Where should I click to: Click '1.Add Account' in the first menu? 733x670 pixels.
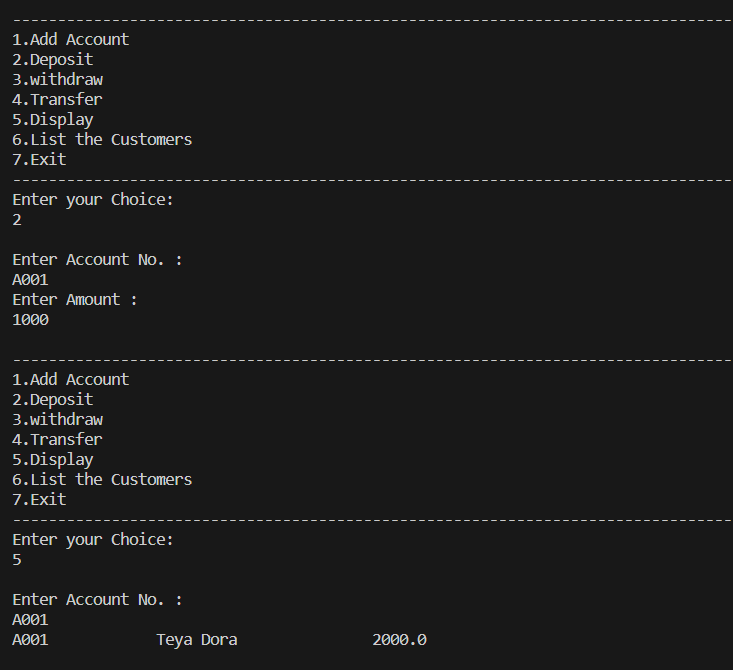point(71,40)
